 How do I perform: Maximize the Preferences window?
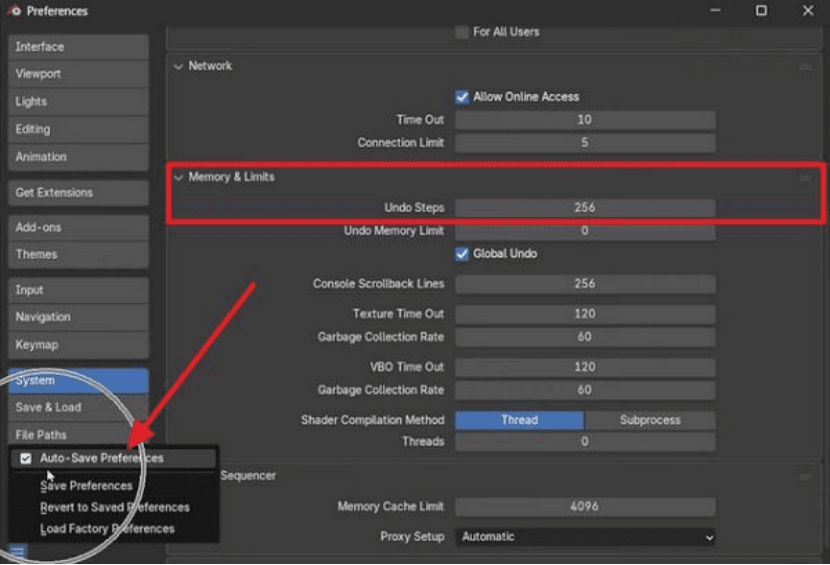click(x=761, y=11)
